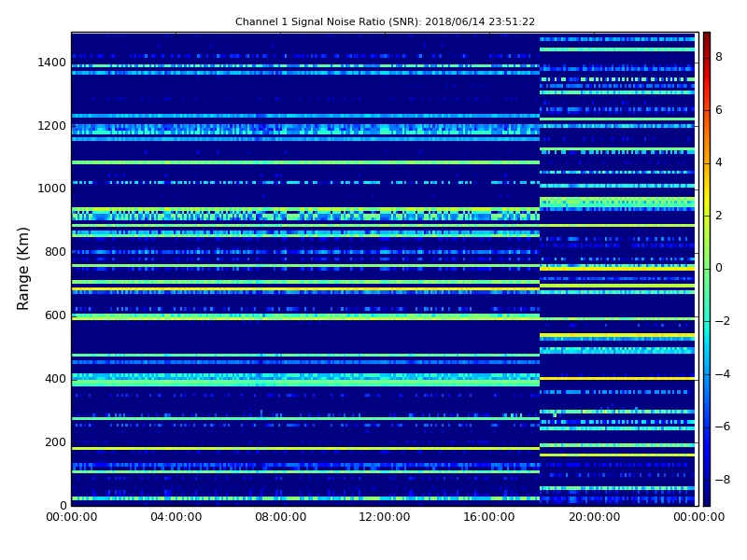Click the colorbar label 2

(719, 216)
